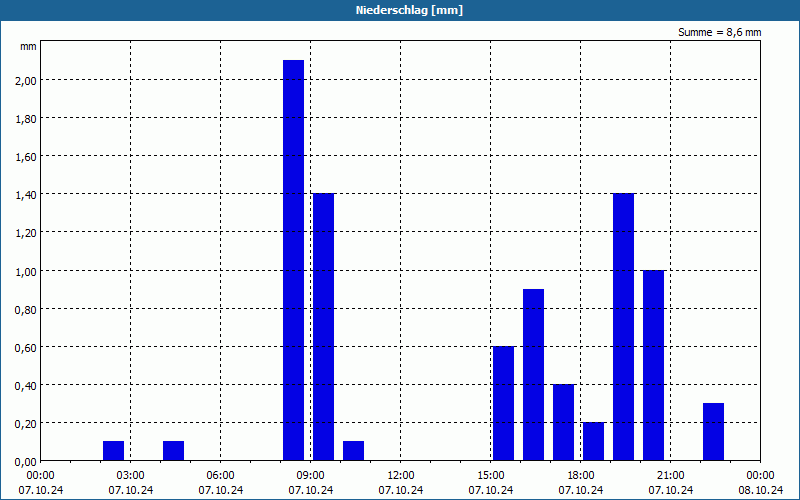This screenshot has width=800, height=500.
Task: Click the "07.10.24" date under 12:00
Action: click(x=401, y=490)
